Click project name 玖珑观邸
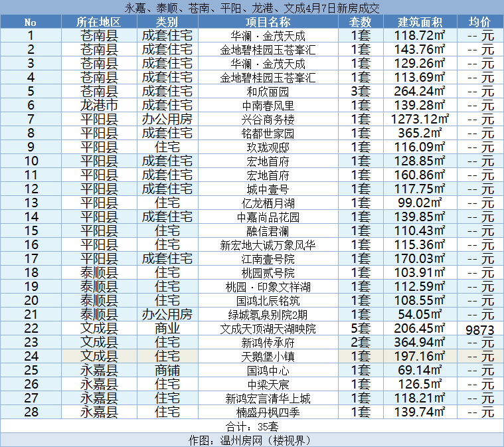 point(268,147)
